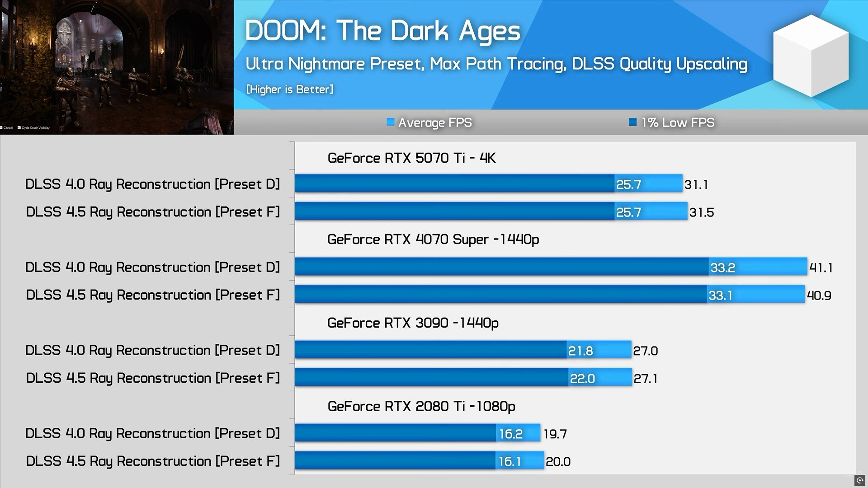The width and height of the screenshot is (868, 488).
Task: Click the 31.1 average FPS value
Action: tap(696, 184)
